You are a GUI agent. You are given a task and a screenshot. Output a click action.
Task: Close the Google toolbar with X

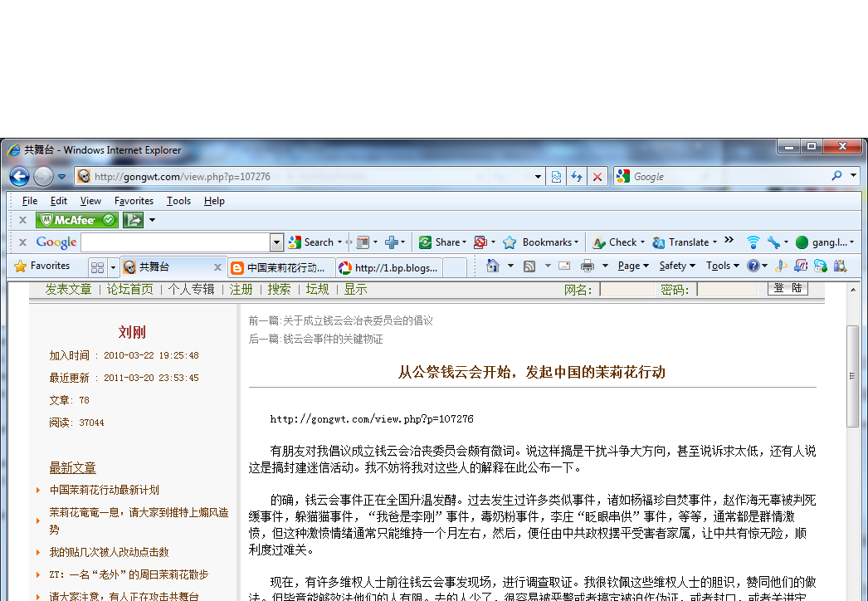coord(22,242)
